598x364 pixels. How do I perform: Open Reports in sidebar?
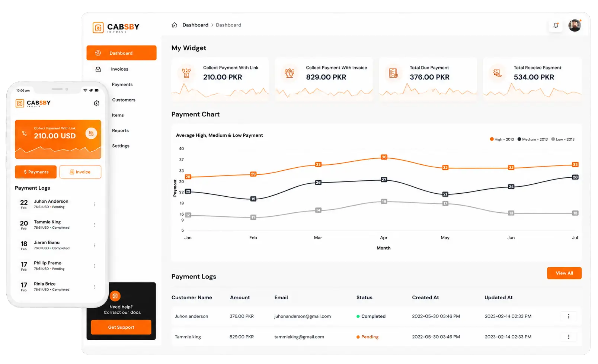[x=120, y=131]
